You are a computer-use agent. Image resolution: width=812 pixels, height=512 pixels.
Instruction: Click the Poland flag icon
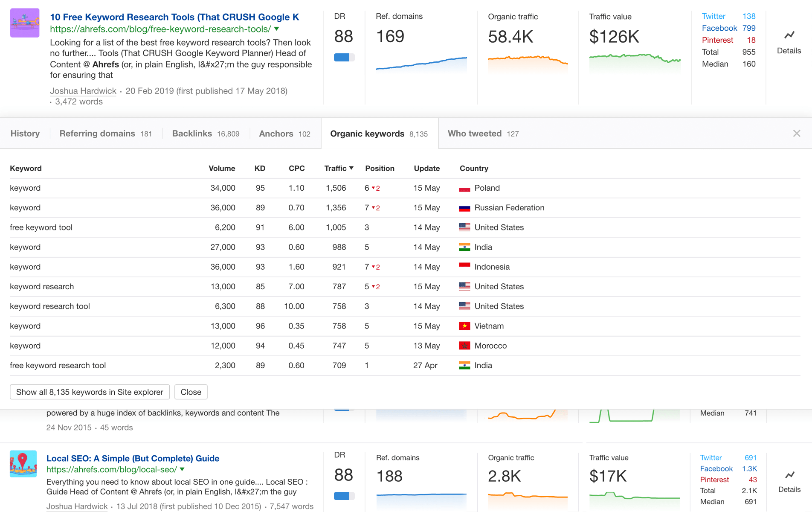[x=464, y=188]
